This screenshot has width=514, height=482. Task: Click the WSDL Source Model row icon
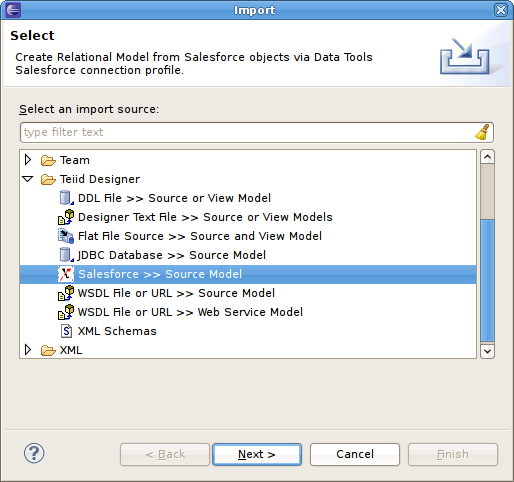coord(66,293)
